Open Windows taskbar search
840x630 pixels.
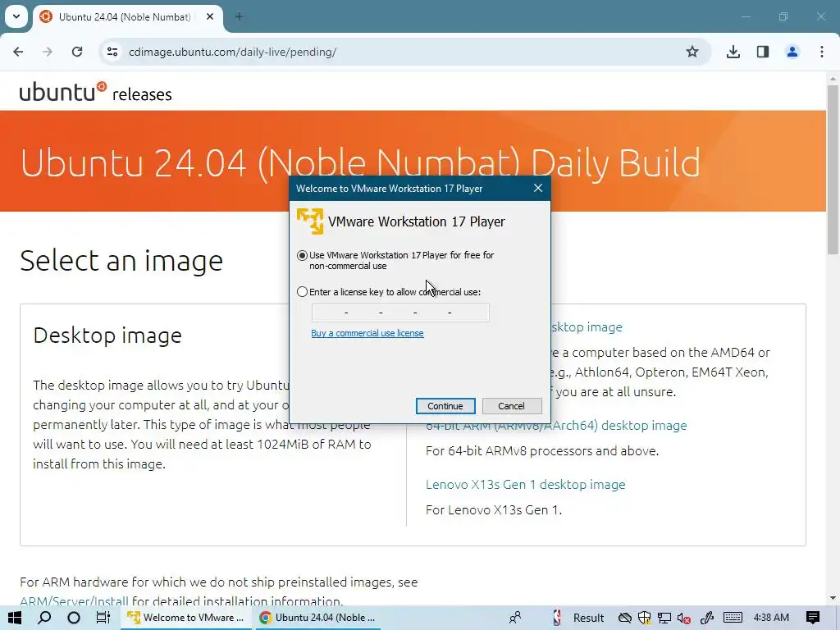[44, 618]
